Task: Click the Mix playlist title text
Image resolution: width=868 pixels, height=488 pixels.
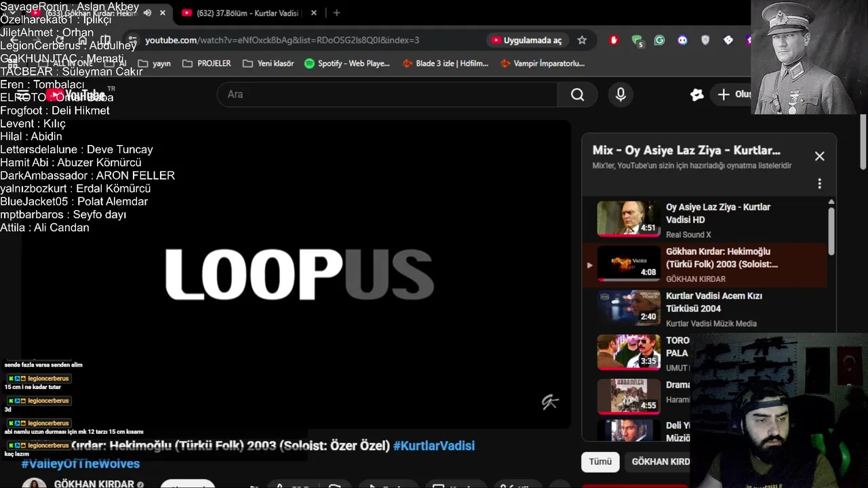Action: click(x=686, y=150)
